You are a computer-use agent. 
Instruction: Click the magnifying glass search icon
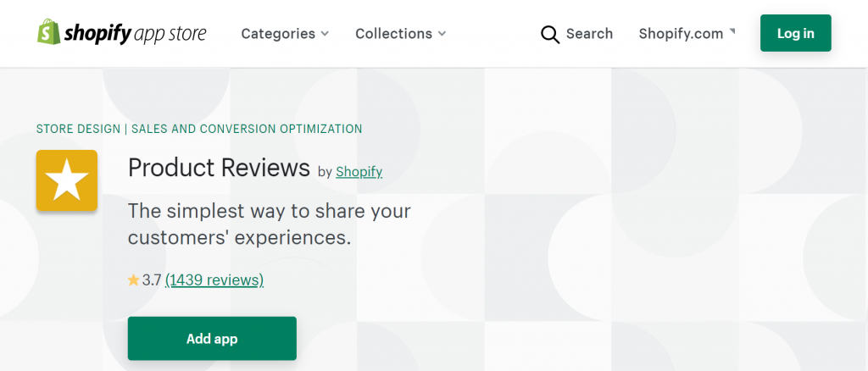(549, 34)
